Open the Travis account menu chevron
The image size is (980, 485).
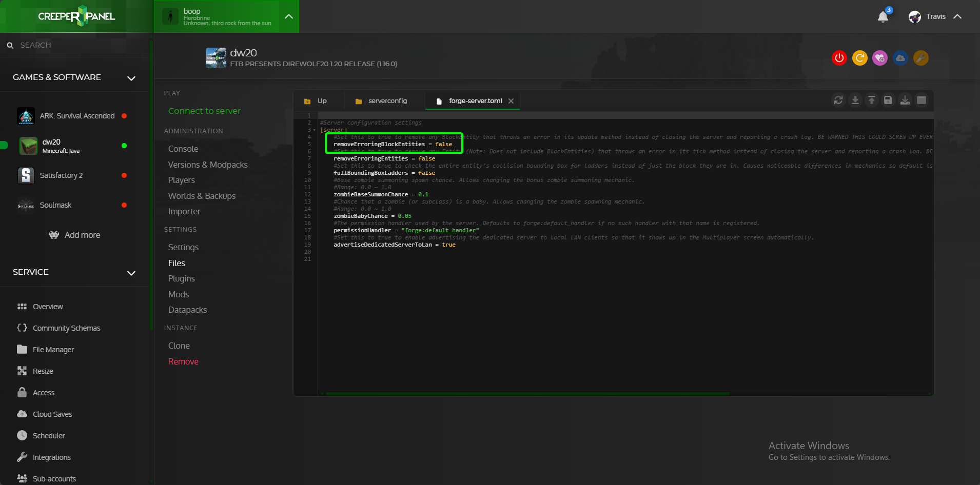pyautogui.click(x=957, y=16)
